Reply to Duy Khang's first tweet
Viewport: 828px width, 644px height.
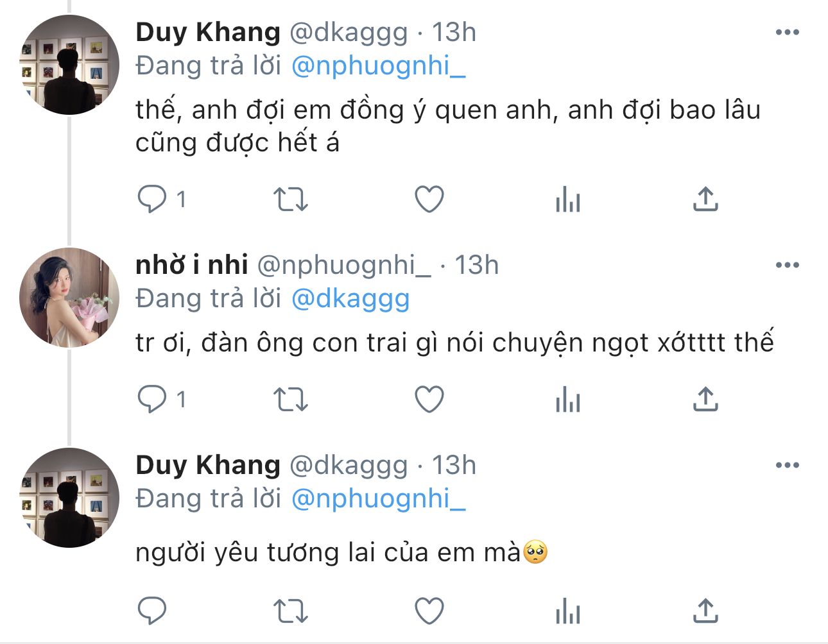(x=152, y=199)
